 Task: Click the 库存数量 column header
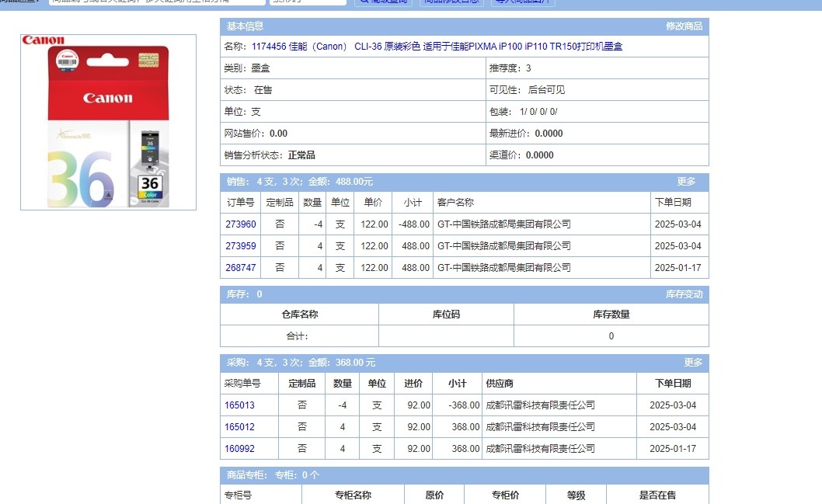pos(611,315)
